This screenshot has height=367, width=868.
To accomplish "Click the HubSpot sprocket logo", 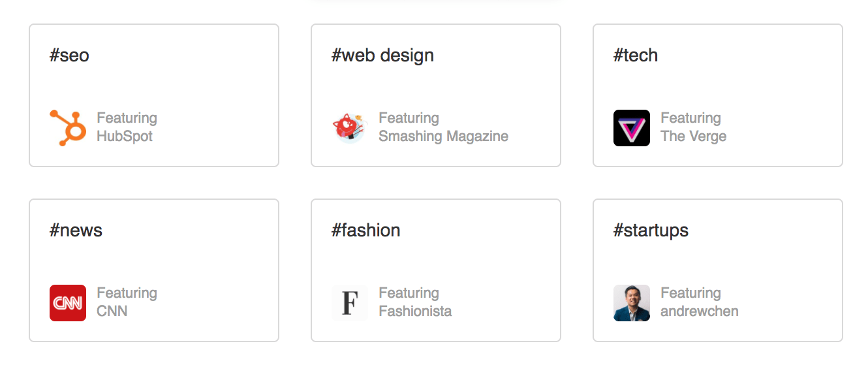I will pyautogui.click(x=68, y=127).
